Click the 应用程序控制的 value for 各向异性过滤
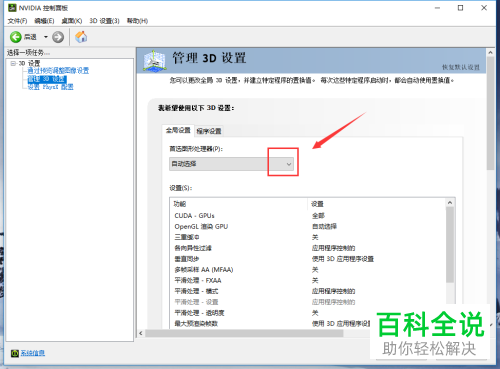Image resolution: width=500 pixels, height=369 pixels. [333, 248]
